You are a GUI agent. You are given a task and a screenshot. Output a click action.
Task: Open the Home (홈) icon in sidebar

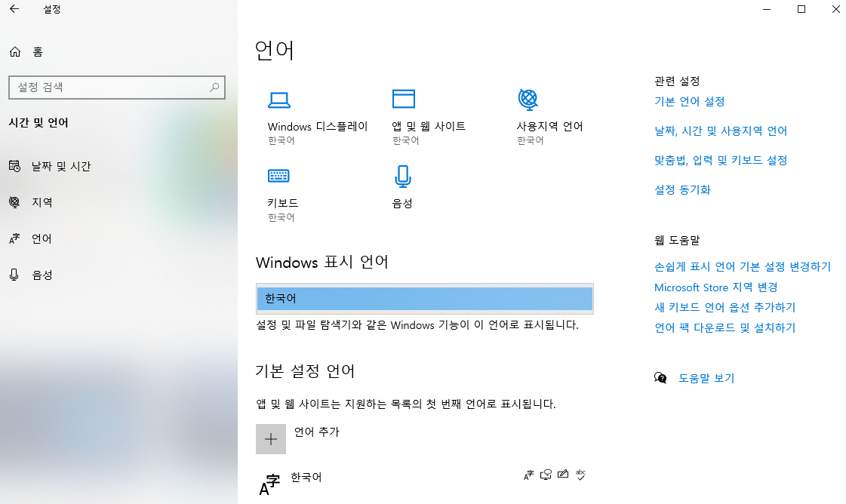tap(15, 52)
